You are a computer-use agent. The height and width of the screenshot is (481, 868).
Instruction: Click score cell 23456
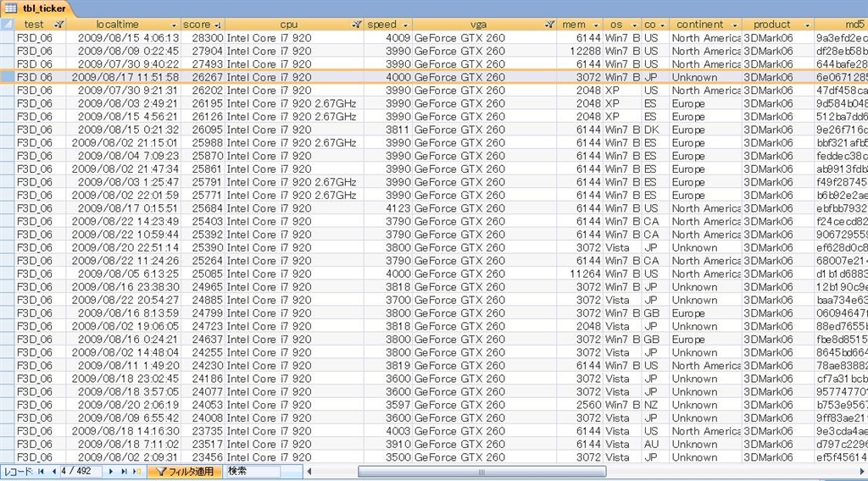point(203,458)
